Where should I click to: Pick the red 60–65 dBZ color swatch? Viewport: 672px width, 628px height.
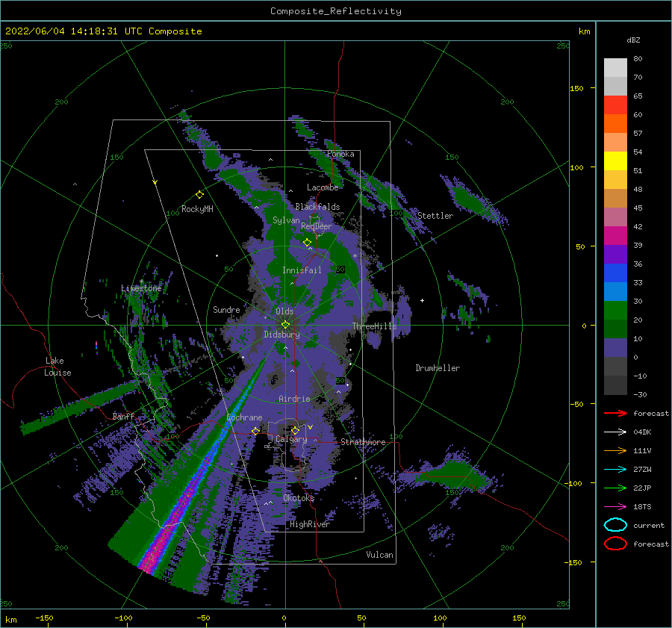pyautogui.click(x=615, y=105)
